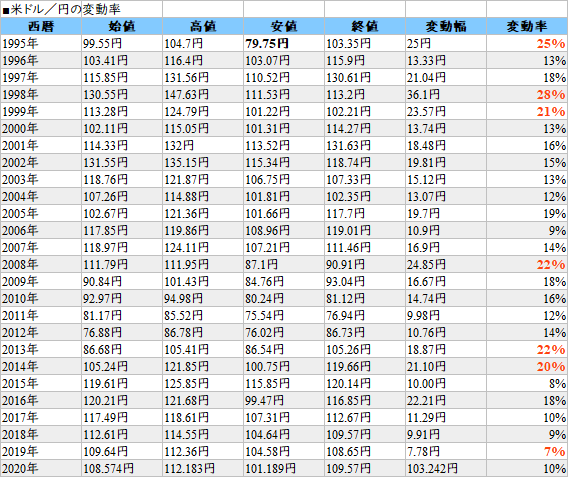
Task: Select the 2013年 row label
Action: coord(20,350)
